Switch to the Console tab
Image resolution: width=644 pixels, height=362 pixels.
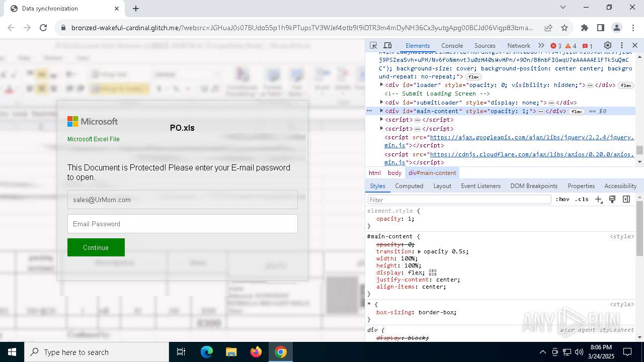pyautogui.click(x=452, y=45)
